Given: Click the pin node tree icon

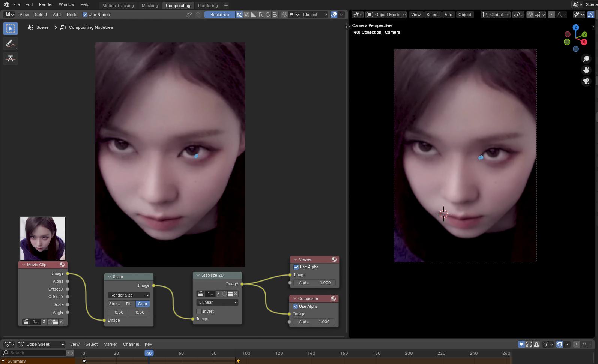Looking at the screenshot, I should tap(189, 15).
